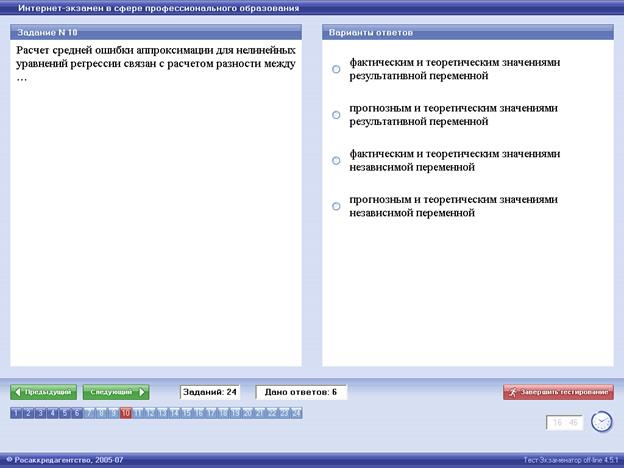This screenshot has height=468, width=624.
Task: Click the 'Заданий: 24' counter
Action: (x=210, y=392)
